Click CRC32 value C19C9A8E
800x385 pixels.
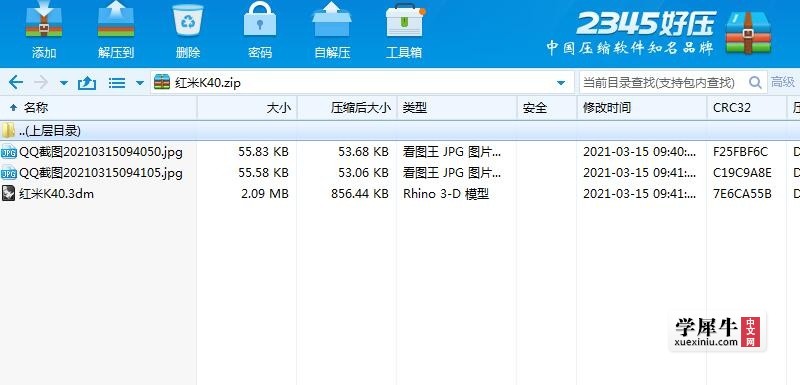pyautogui.click(x=742, y=173)
